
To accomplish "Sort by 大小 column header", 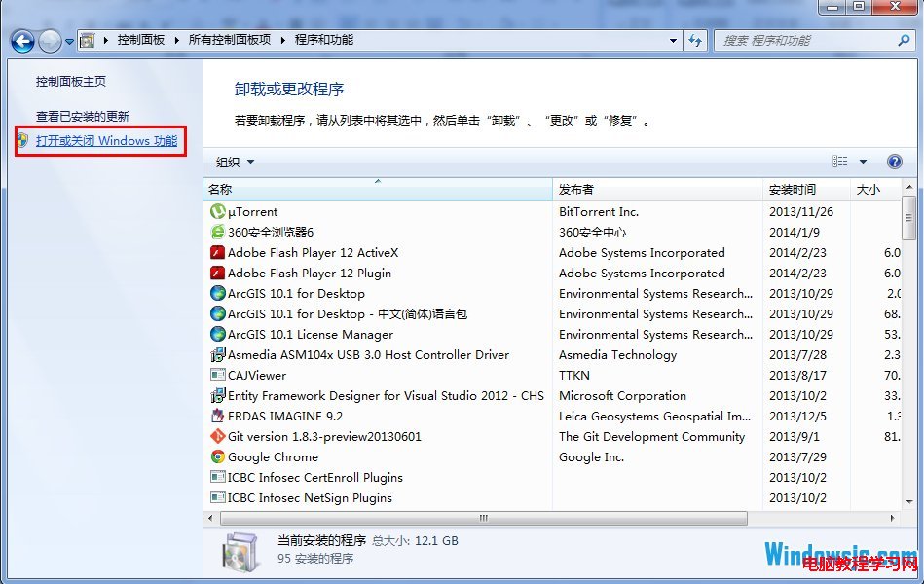I will tap(875, 189).
